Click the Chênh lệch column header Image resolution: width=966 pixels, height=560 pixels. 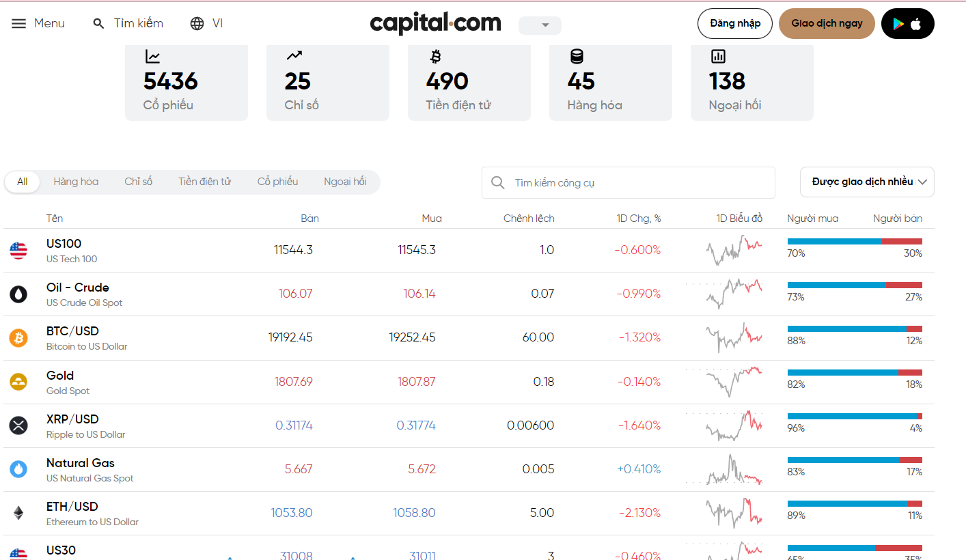[529, 219]
